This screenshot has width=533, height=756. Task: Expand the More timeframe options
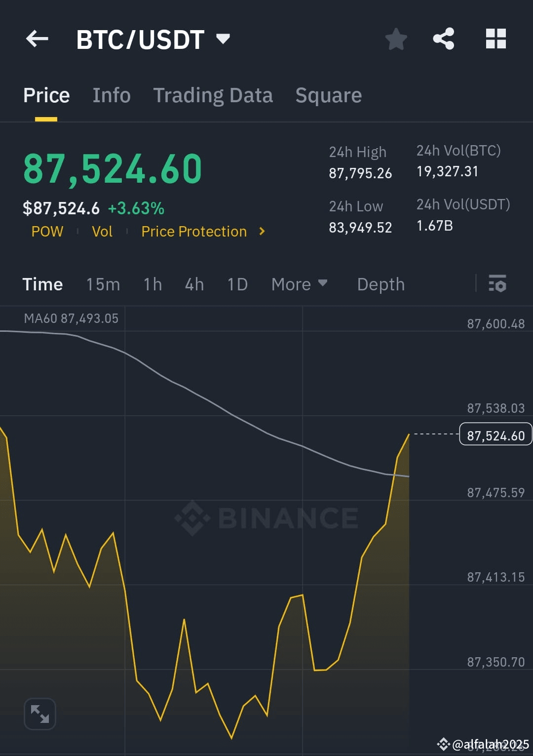pos(299,284)
